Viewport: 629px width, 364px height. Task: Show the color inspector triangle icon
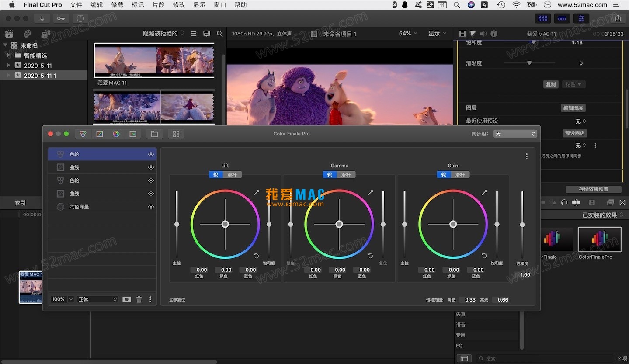473,34
